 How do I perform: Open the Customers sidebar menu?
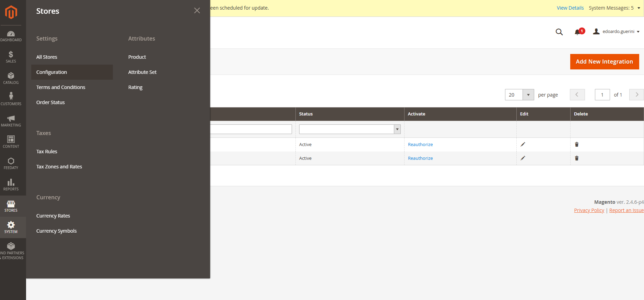tap(11, 100)
